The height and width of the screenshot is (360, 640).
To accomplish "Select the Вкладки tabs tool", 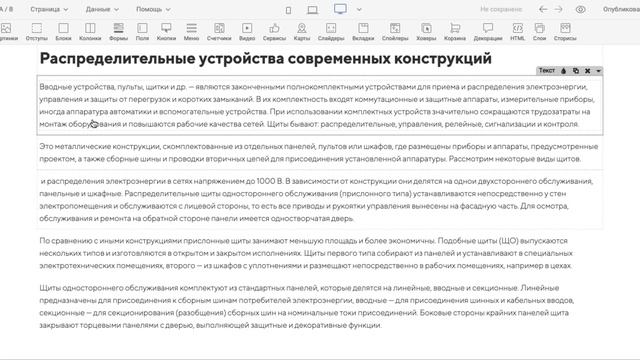I will tap(363, 32).
